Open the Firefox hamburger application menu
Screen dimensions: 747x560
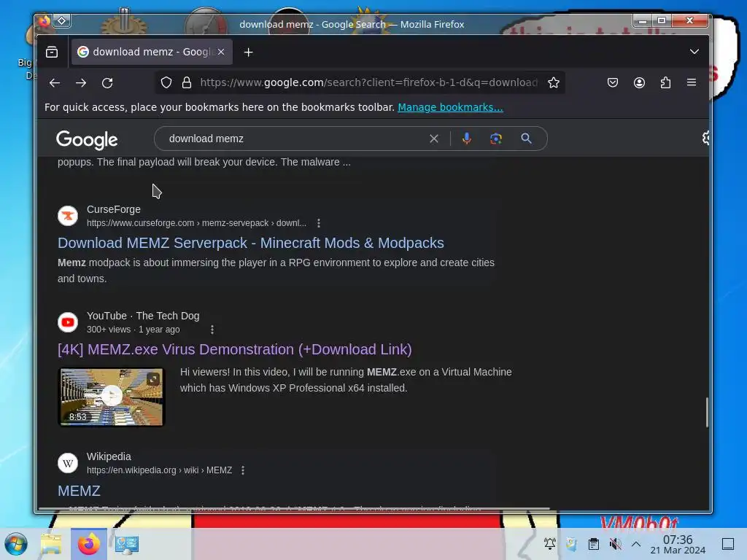[692, 82]
